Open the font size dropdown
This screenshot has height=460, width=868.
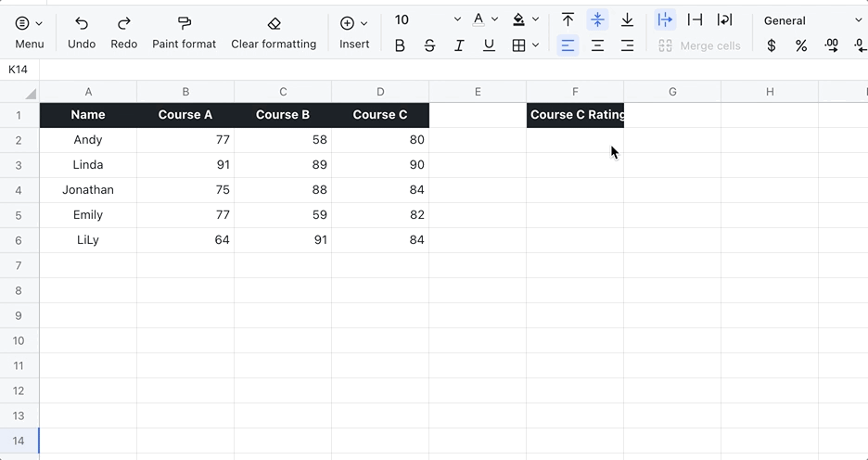pyautogui.click(x=457, y=19)
